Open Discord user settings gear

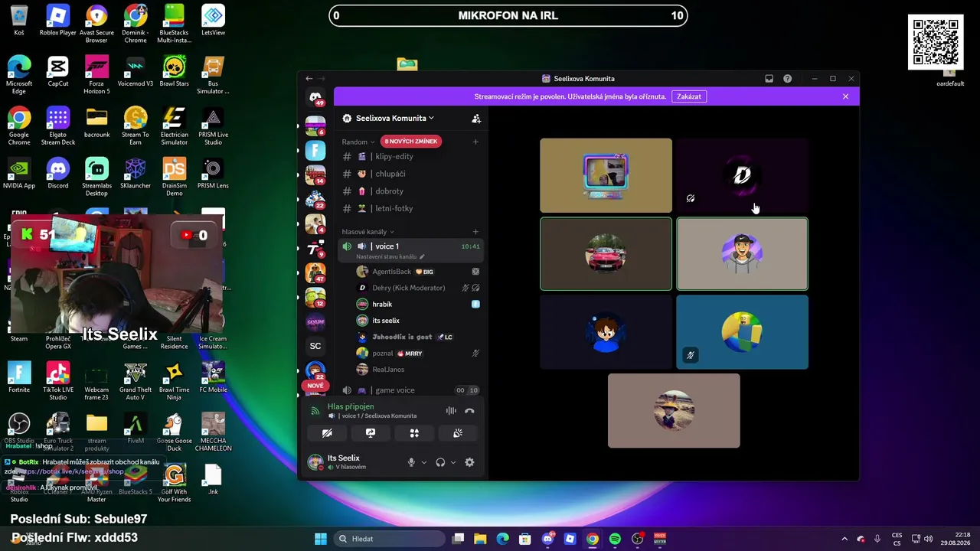click(469, 462)
